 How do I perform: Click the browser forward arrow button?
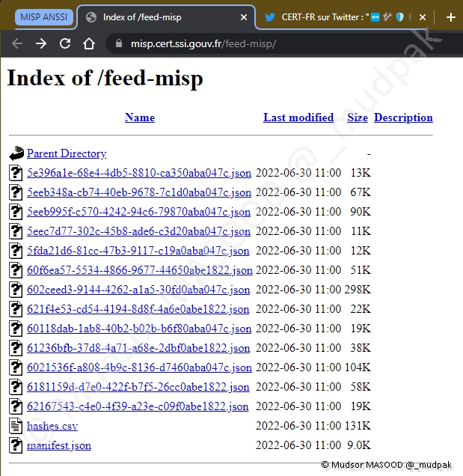tap(41, 43)
